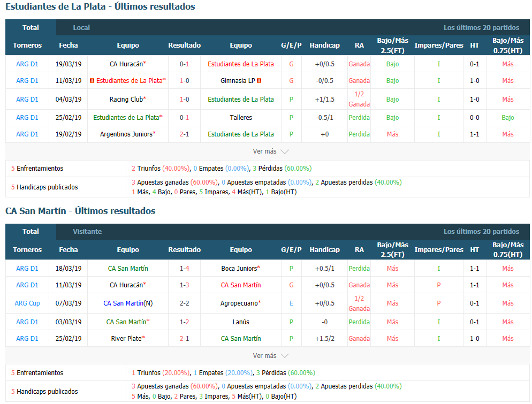532x404 pixels.
Task: Click G result on 11/03/19 CA Huracán row
Action: coord(291,285)
